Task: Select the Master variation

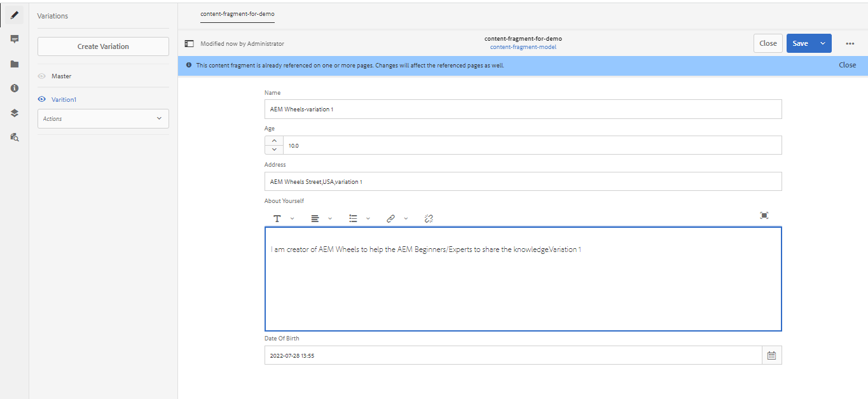Action: click(x=61, y=76)
